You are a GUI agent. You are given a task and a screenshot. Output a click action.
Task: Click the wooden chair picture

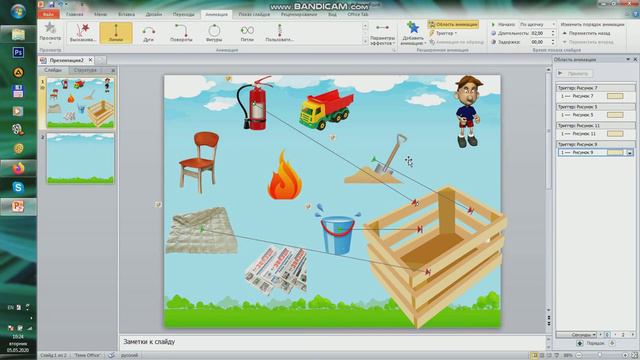click(x=199, y=162)
